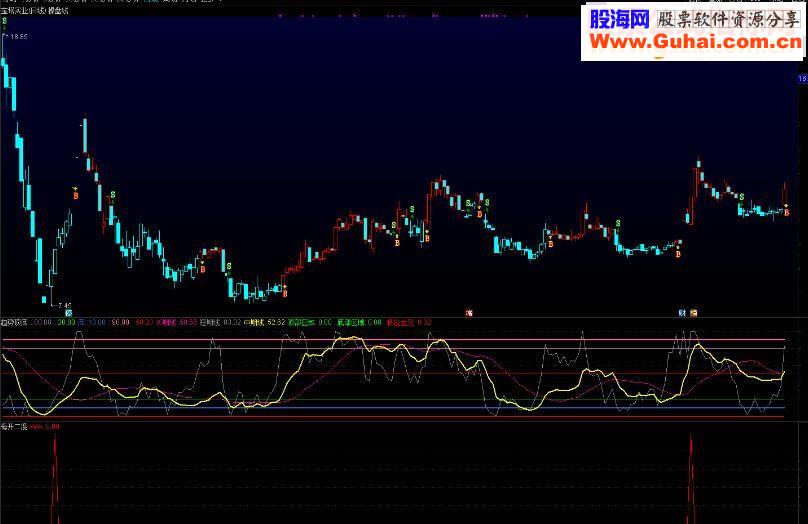Click the candle at the 7.45 low point
This screenshot has width=808, height=524.
pos(51,289)
